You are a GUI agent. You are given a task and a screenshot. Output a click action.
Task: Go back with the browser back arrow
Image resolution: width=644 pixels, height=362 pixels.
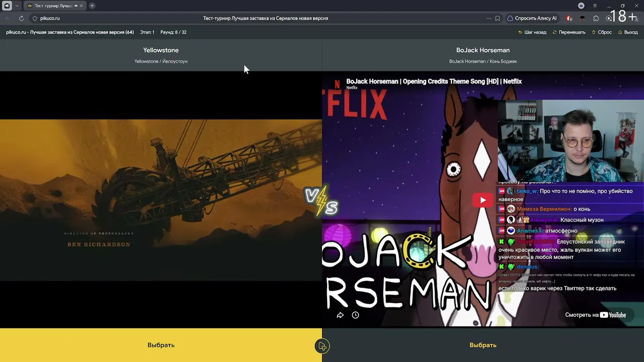(8, 18)
